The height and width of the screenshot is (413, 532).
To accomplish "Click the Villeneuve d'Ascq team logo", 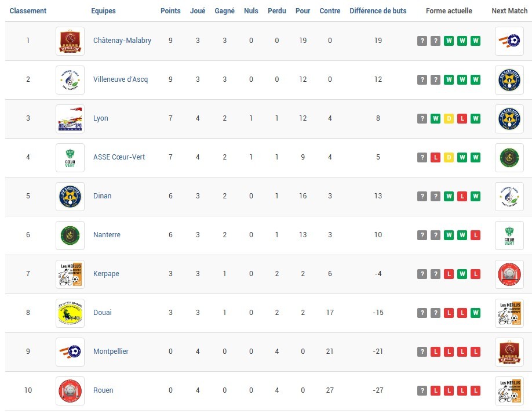I will click(x=70, y=79).
